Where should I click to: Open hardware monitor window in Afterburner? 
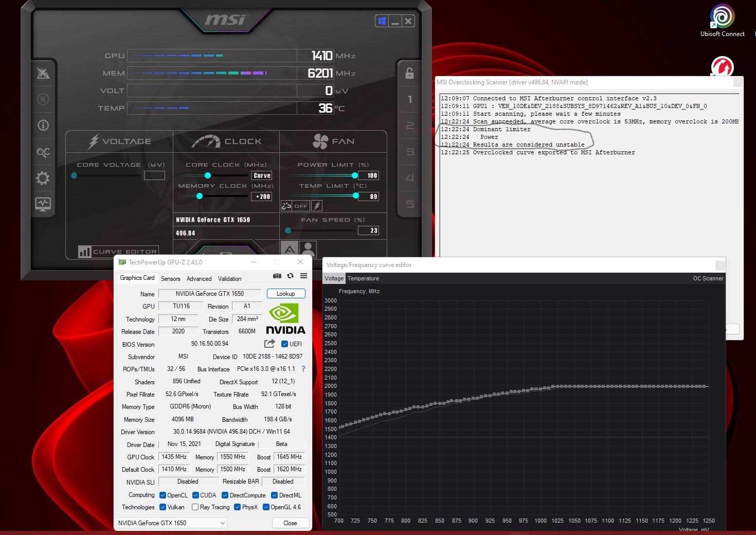pos(43,204)
